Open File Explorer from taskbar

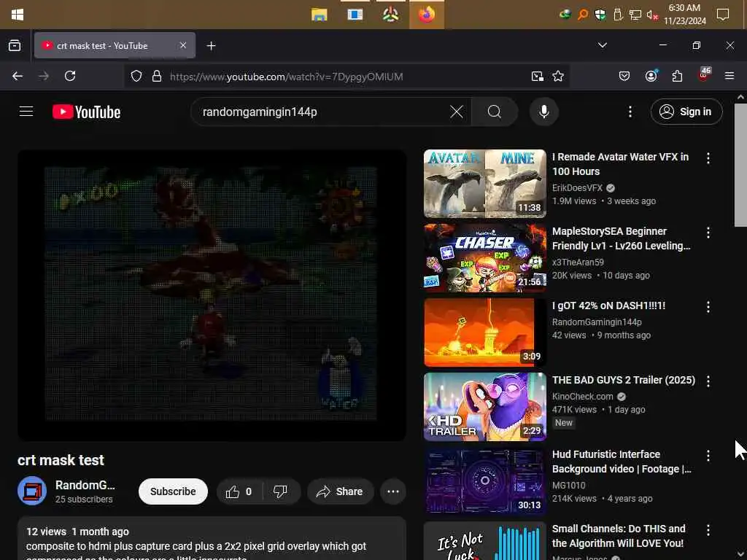tap(320, 15)
